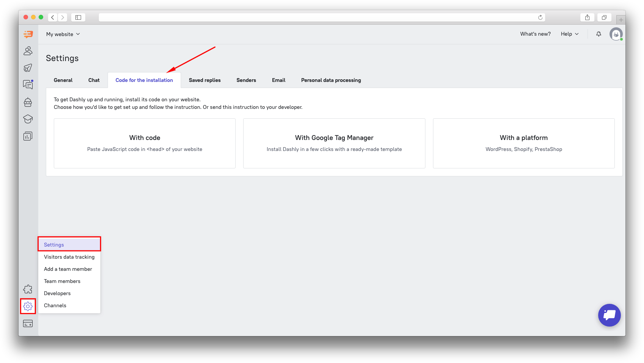
Task: Open Developers menu item
Action: (x=69, y=293)
